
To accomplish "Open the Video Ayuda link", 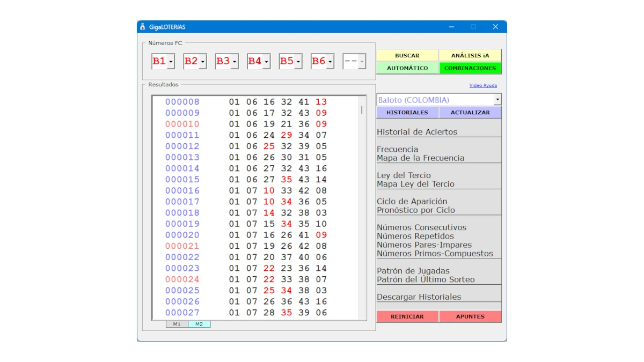I will click(x=483, y=85).
